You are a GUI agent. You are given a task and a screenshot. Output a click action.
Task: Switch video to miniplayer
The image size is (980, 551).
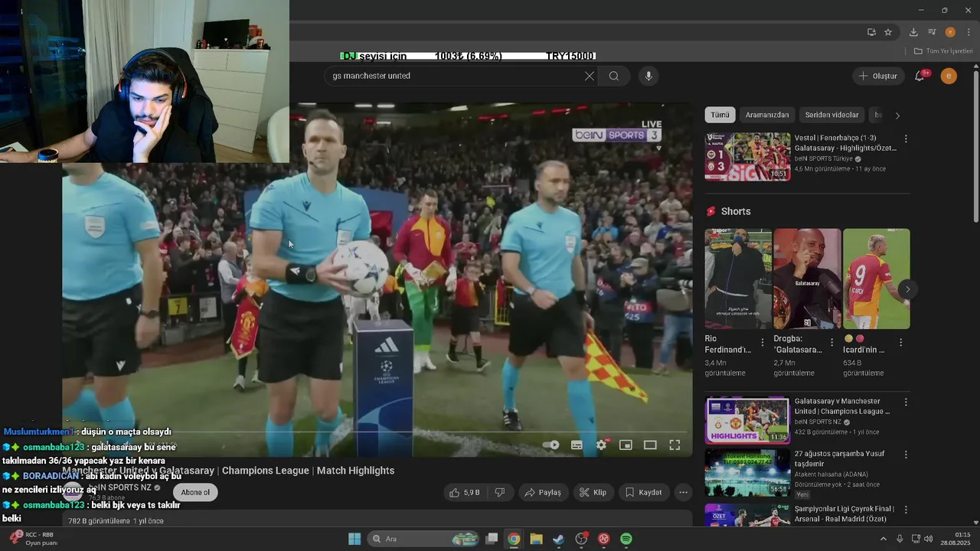coord(626,445)
